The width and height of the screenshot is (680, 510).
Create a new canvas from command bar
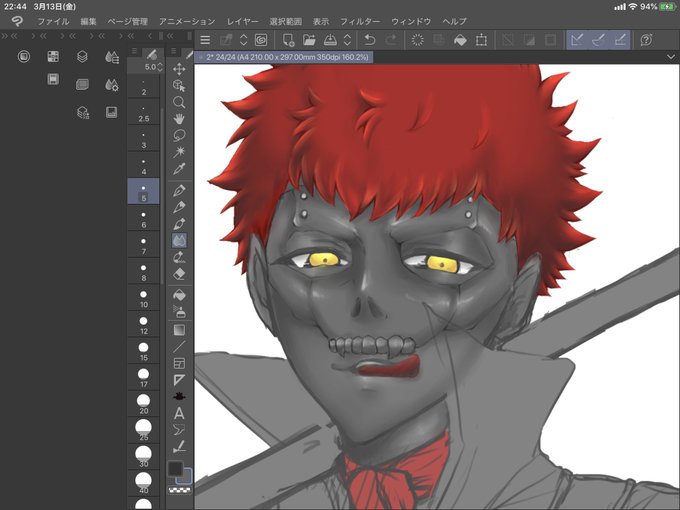(x=288, y=40)
